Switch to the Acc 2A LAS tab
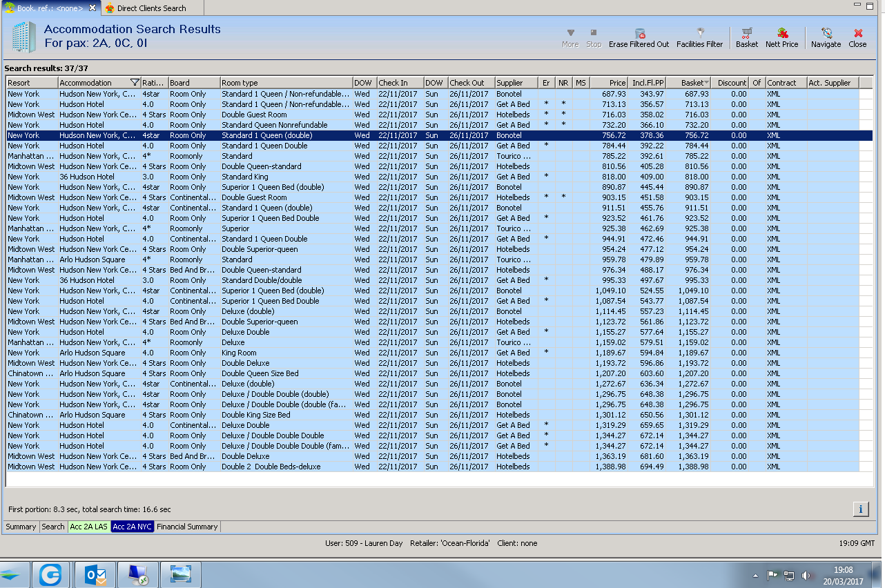Image resolution: width=885 pixels, height=588 pixels. point(89,527)
